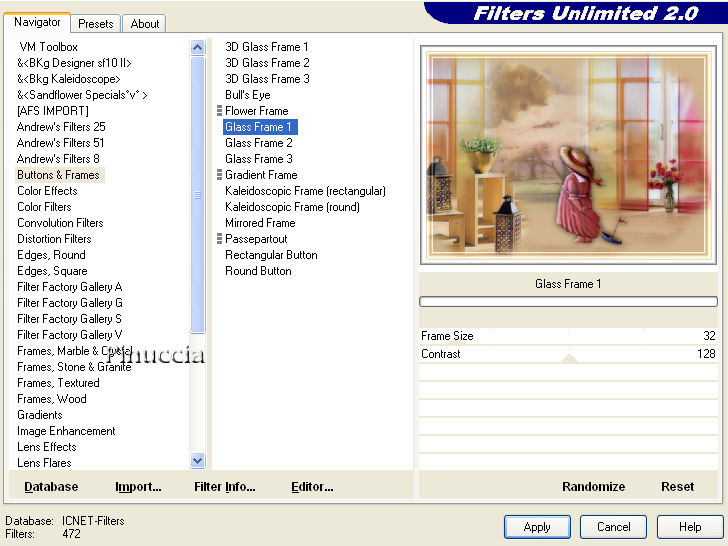Choose Passepartout filter
This screenshot has height=546, width=728.
(256, 239)
